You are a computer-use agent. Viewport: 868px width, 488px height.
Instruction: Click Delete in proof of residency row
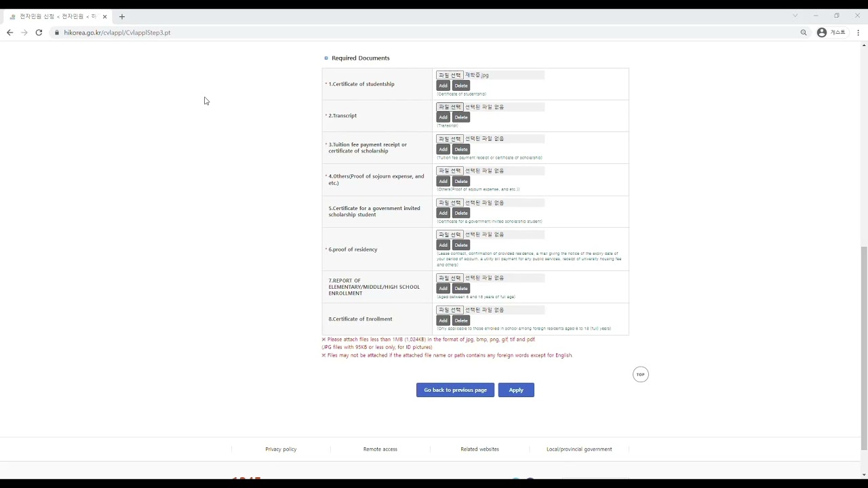461,245
